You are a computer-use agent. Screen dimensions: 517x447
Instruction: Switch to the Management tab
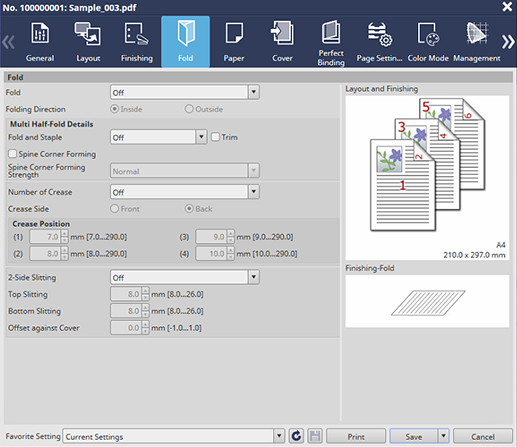pyautogui.click(x=477, y=42)
